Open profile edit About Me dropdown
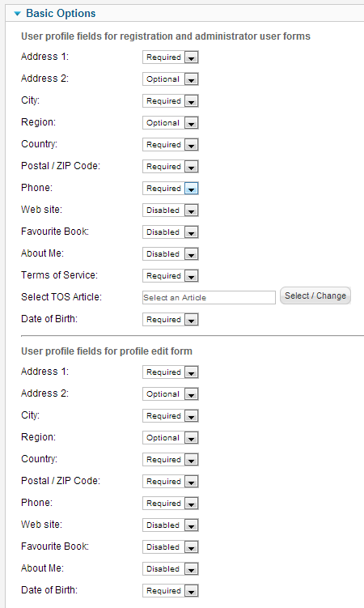The height and width of the screenshot is (608, 364). click(171, 569)
